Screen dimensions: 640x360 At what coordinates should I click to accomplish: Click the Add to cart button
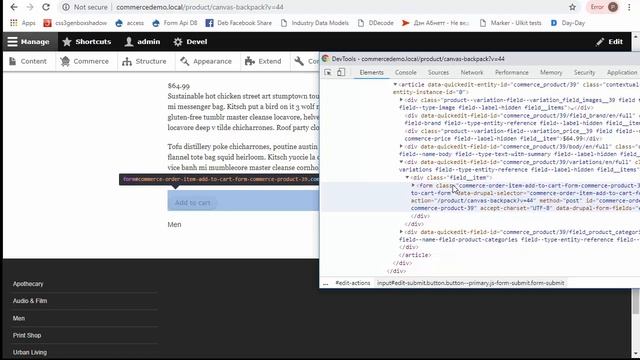192,202
